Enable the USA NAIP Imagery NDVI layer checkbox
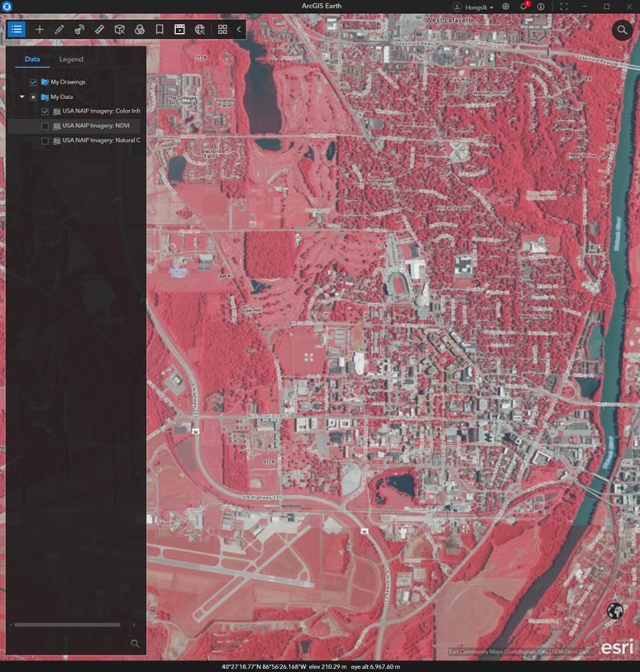The height and width of the screenshot is (672, 640). (x=45, y=126)
